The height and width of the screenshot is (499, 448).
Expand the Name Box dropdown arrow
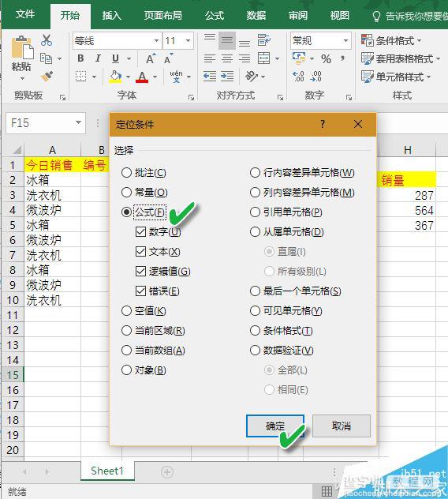pyautogui.click(x=78, y=122)
